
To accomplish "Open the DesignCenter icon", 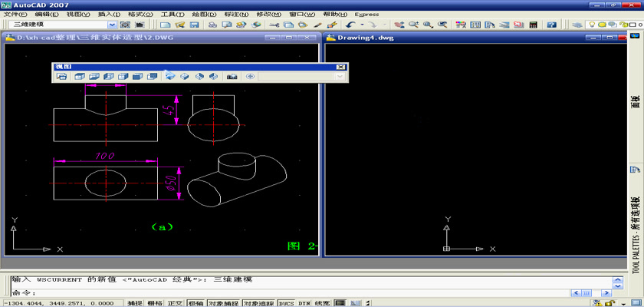I will coord(475,25).
